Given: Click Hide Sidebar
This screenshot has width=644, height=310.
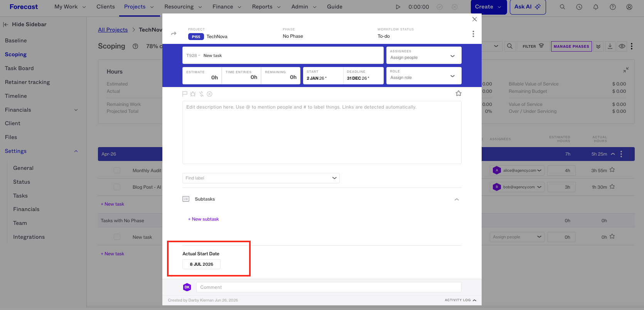Looking at the screenshot, I should point(25,24).
